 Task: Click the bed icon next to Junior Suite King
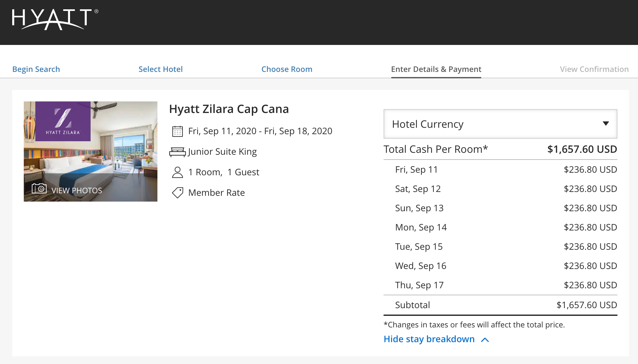(177, 152)
